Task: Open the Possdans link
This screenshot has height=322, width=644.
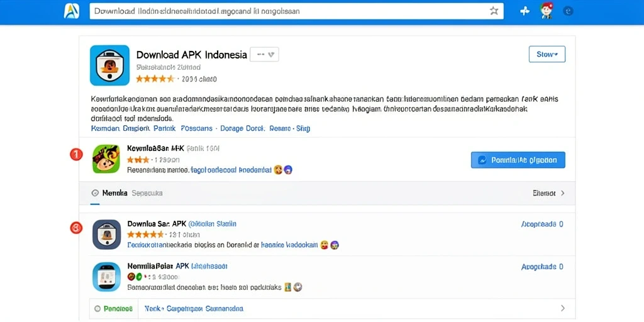Action: coord(197,128)
